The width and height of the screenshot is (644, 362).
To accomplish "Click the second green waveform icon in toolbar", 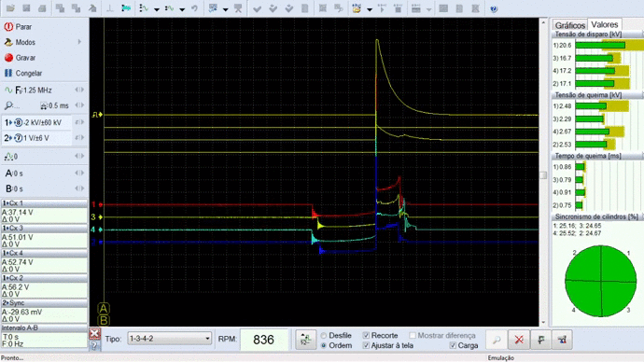I will click(169, 8).
